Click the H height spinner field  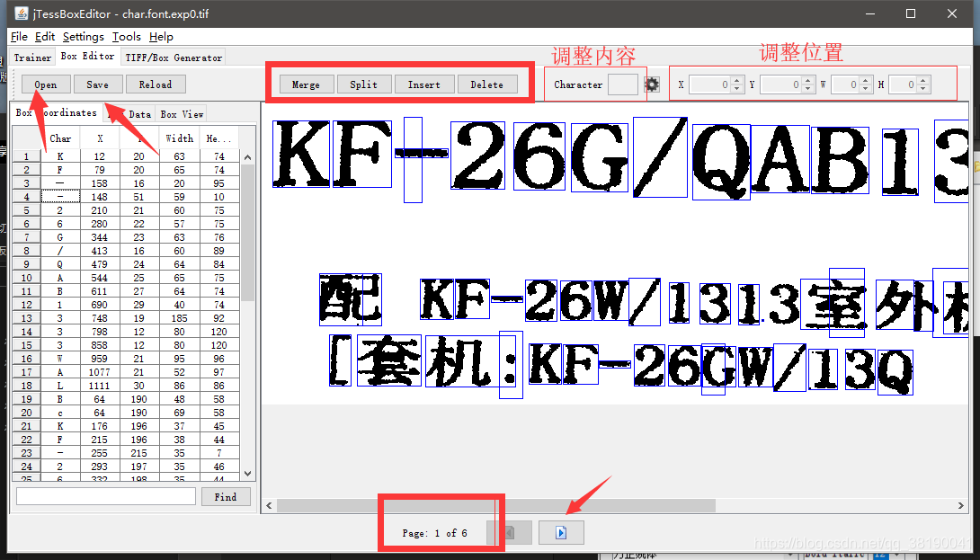coord(903,84)
